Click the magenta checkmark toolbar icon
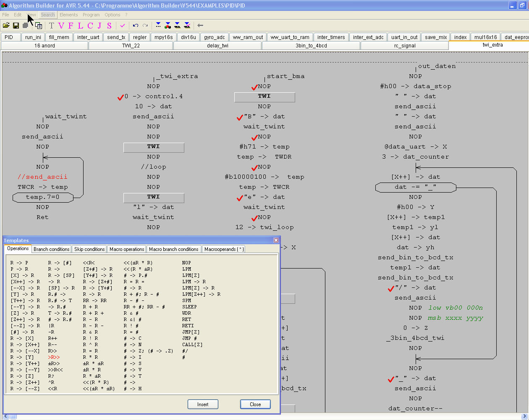The height and width of the screenshot is (420, 529). point(123,26)
